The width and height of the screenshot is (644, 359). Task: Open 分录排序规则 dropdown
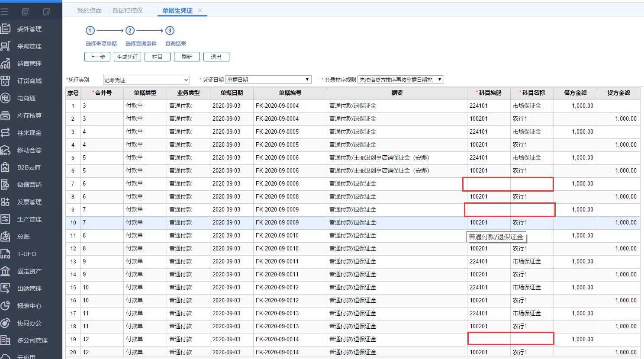click(401, 80)
